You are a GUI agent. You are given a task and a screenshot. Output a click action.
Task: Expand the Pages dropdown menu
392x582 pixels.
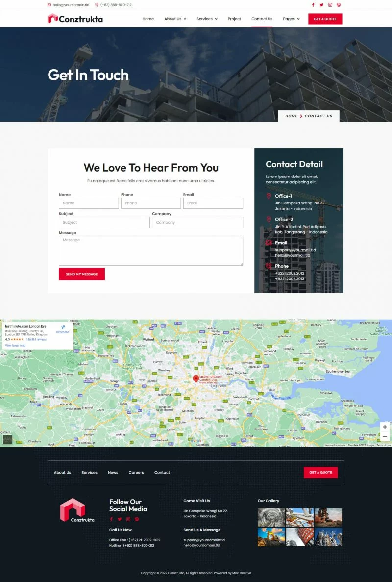(x=291, y=19)
